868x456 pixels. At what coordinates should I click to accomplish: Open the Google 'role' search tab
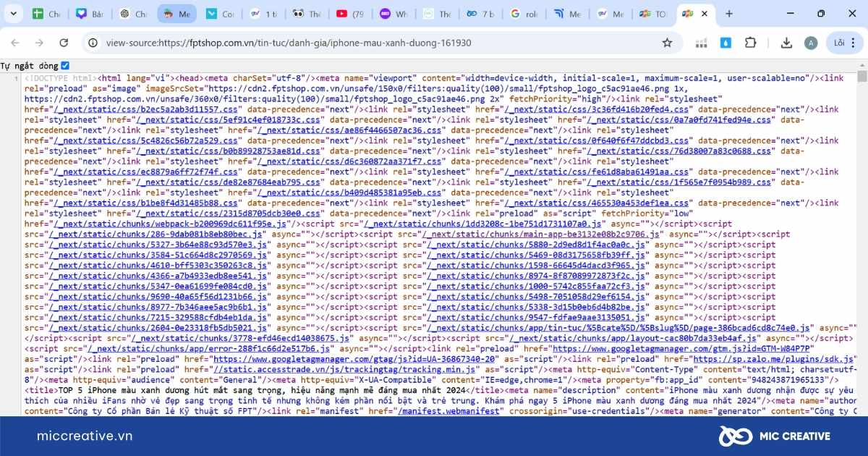tap(524, 14)
